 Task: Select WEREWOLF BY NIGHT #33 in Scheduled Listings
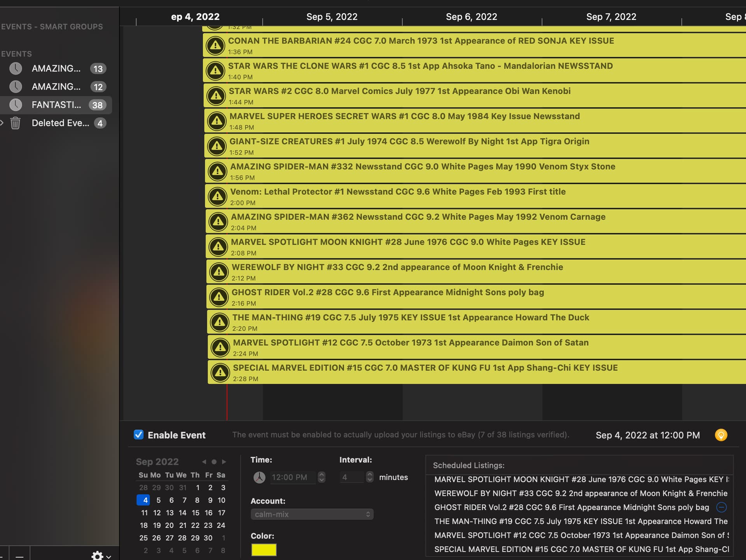point(580,493)
